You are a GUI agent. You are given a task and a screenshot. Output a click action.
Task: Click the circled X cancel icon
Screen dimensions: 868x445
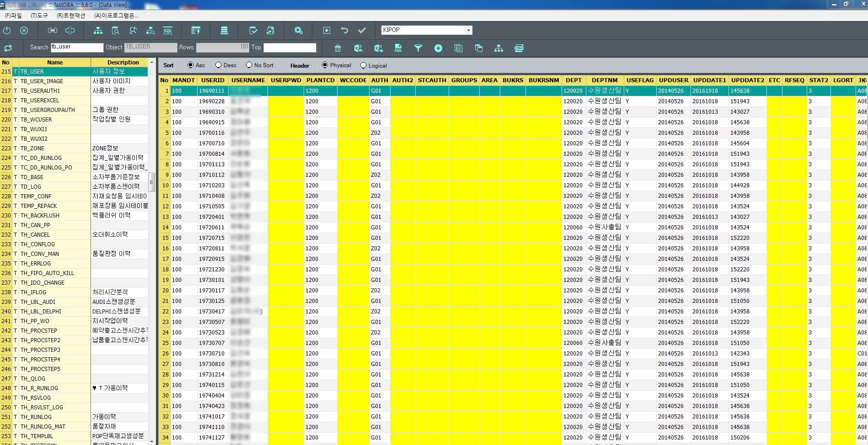24,30
